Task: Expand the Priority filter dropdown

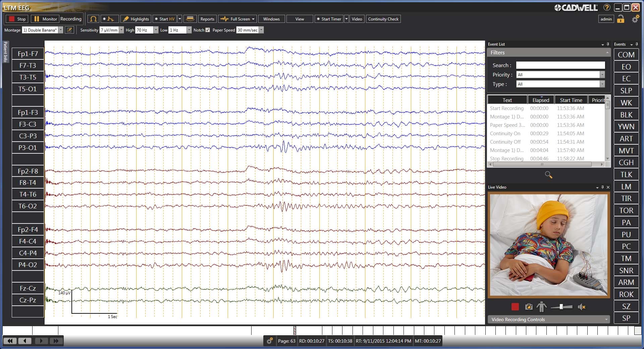Action: pyautogui.click(x=603, y=74)
